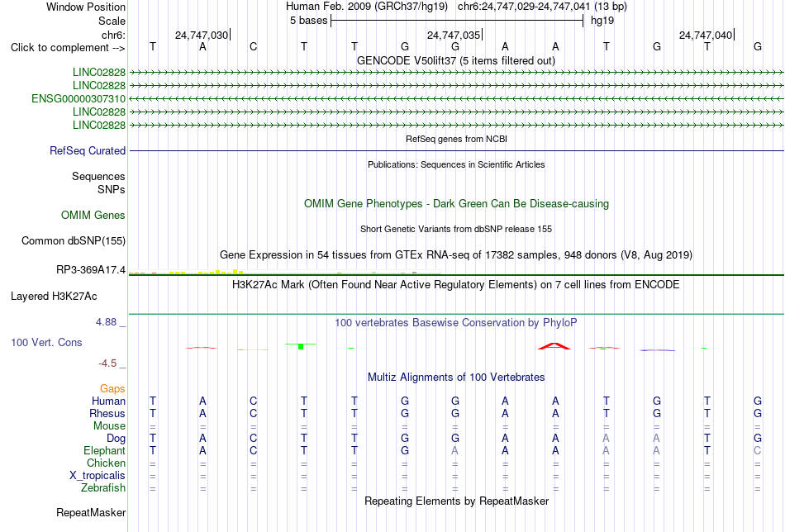The width and height of the screenshot is (785, 532).
Task: Open '100 vertebrates Basewise Conservation by PhyloP' title
Action: pos(456,323)
